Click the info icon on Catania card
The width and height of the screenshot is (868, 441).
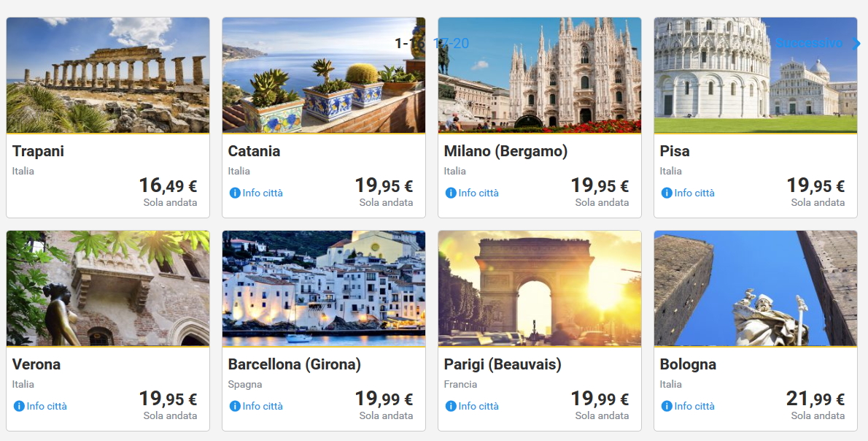click(235, 193)
